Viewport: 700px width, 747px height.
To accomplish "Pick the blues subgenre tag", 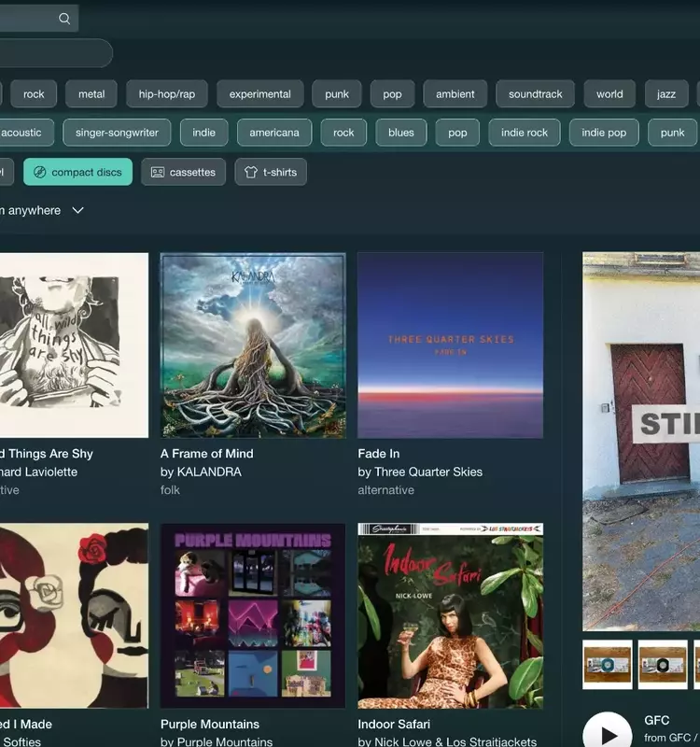I will click(401, 133).
